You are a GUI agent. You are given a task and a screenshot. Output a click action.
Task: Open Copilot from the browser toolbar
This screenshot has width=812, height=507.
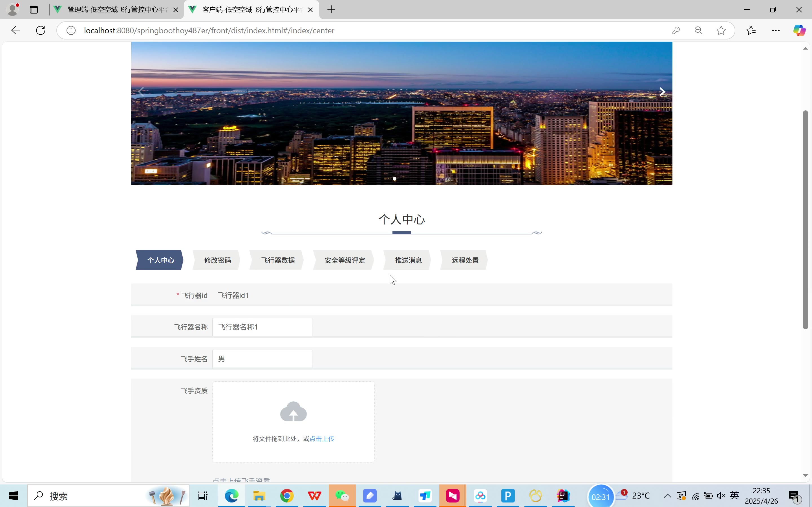click(x=799, y=30)
